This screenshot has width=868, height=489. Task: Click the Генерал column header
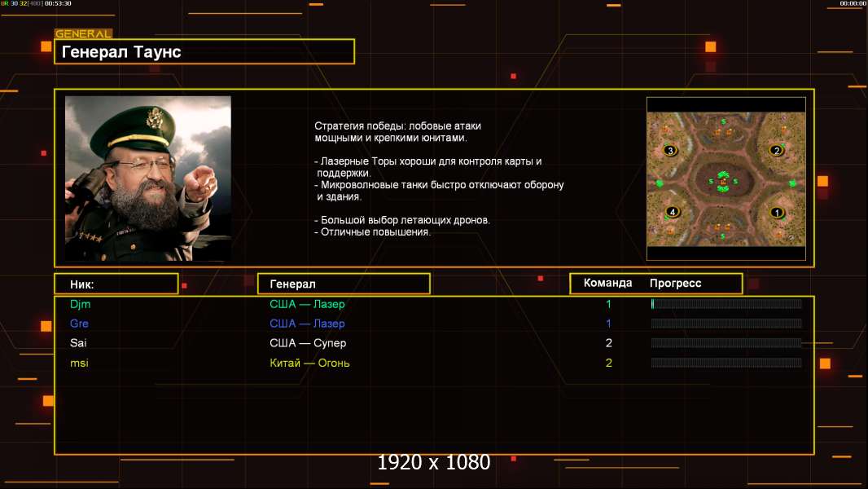(x=344, y=284)
